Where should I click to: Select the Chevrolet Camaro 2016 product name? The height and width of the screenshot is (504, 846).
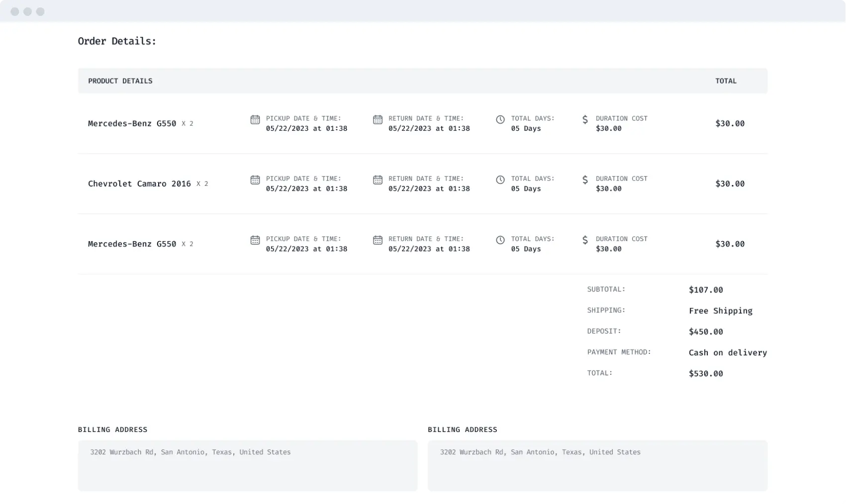tap(139, 184)
